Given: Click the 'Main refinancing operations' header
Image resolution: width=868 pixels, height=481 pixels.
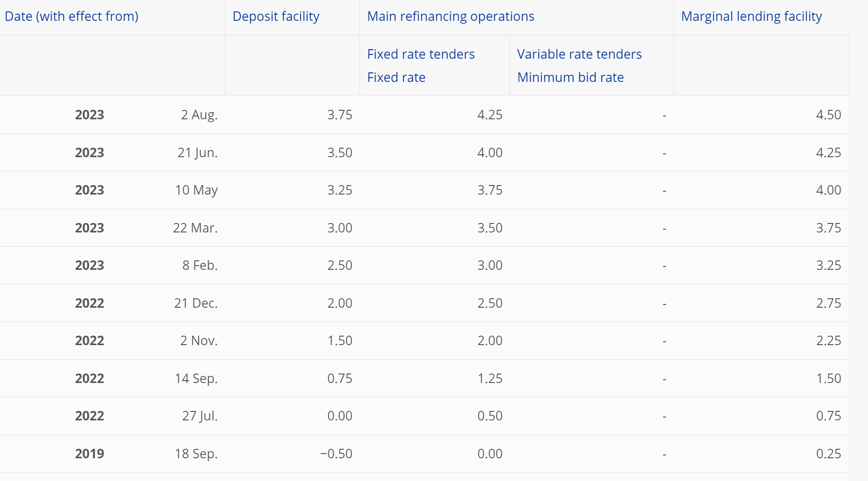Looking at the screenshot, I should 450,17.
